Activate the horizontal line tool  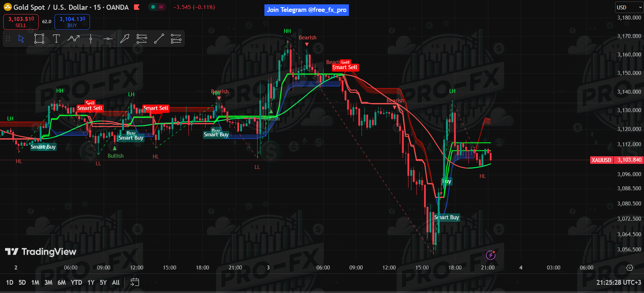[108, 39]
